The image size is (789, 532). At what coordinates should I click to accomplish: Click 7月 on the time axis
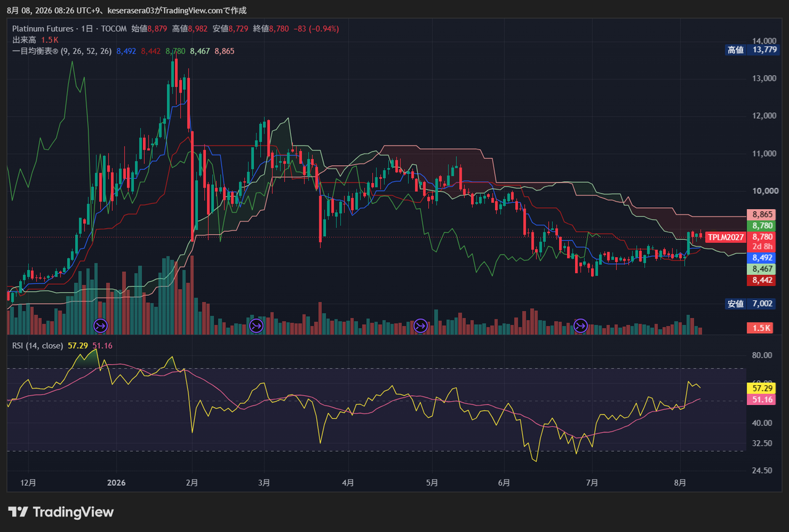coord(592,483)
